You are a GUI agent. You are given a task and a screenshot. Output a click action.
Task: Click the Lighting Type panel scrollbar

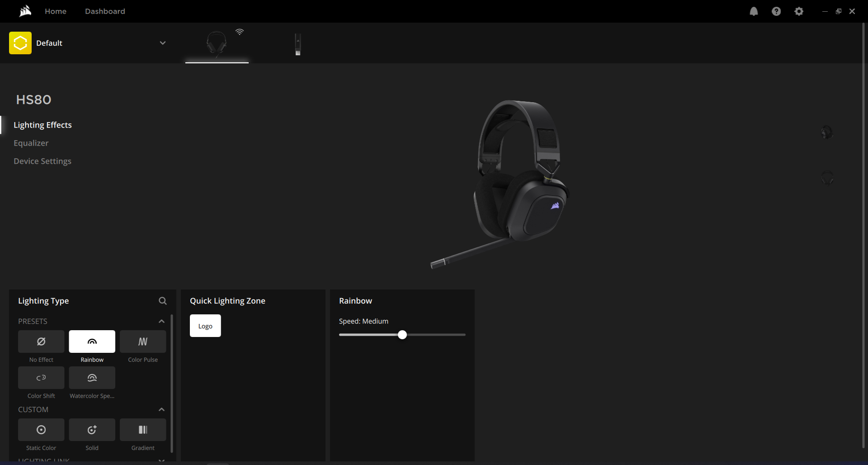point(172,383)
